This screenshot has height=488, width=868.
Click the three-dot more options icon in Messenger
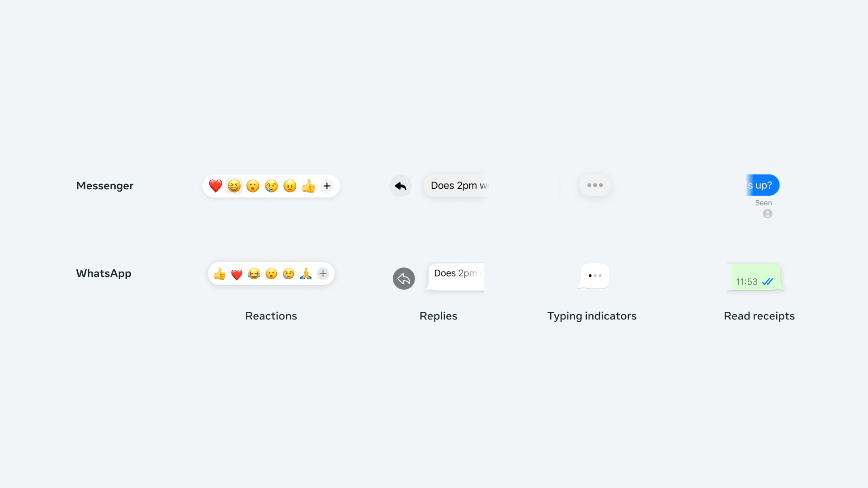pyautogui.click(x=594, y=185)
